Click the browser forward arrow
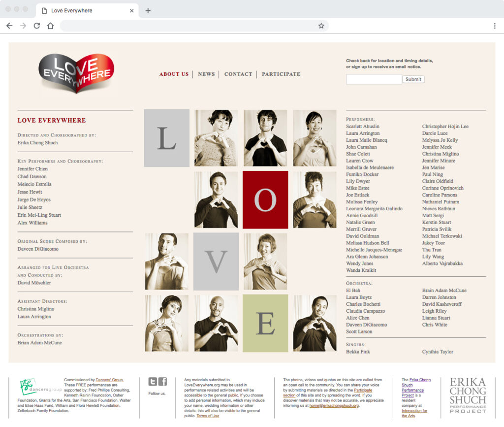The image size is (504, 427). 23,26
